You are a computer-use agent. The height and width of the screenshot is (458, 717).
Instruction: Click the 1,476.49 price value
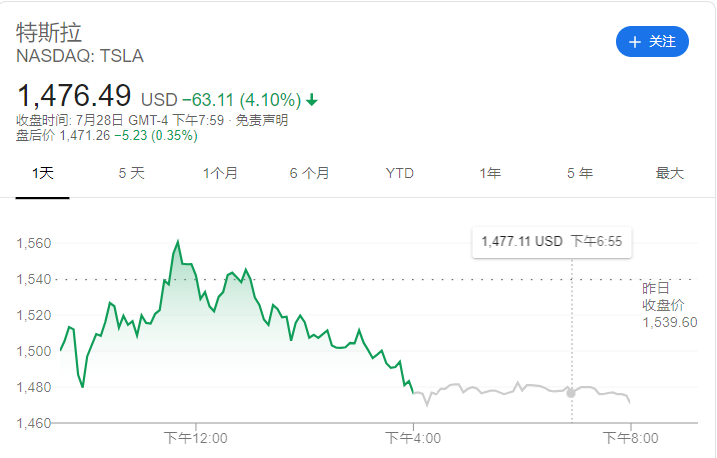point(74,96)
